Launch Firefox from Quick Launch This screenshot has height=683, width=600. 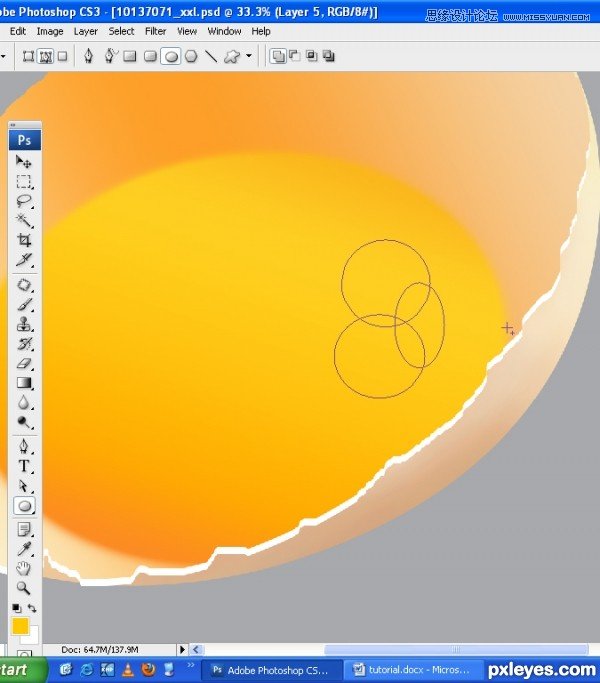pos(149,669)
